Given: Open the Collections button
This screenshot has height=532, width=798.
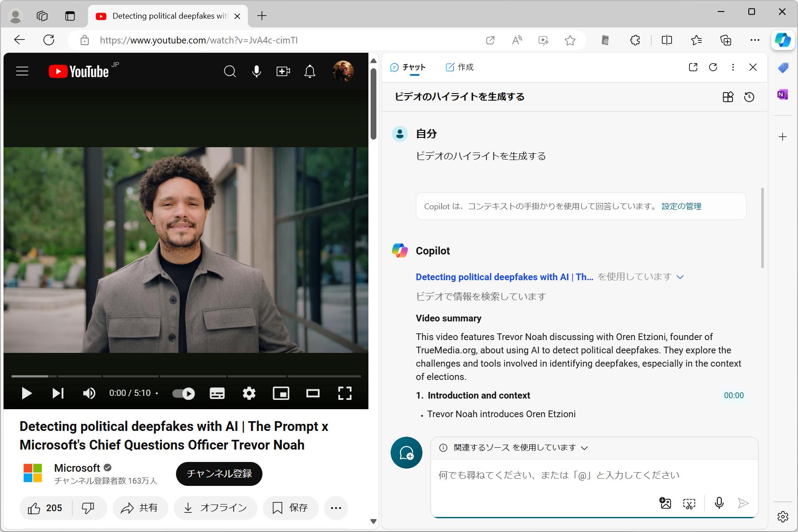Looking at the screenshot, I should point(726,40).
